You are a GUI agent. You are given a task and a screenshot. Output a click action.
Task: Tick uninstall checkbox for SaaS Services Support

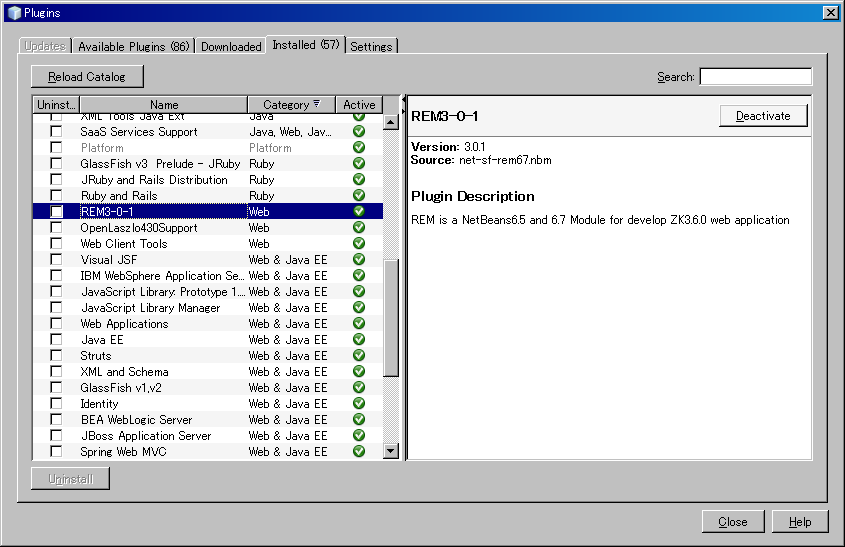coord(56,131)
